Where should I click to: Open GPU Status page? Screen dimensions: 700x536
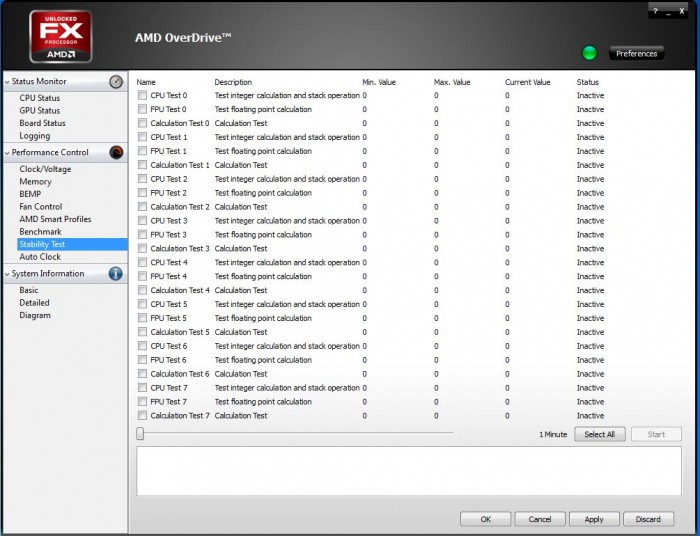[39, 111]
